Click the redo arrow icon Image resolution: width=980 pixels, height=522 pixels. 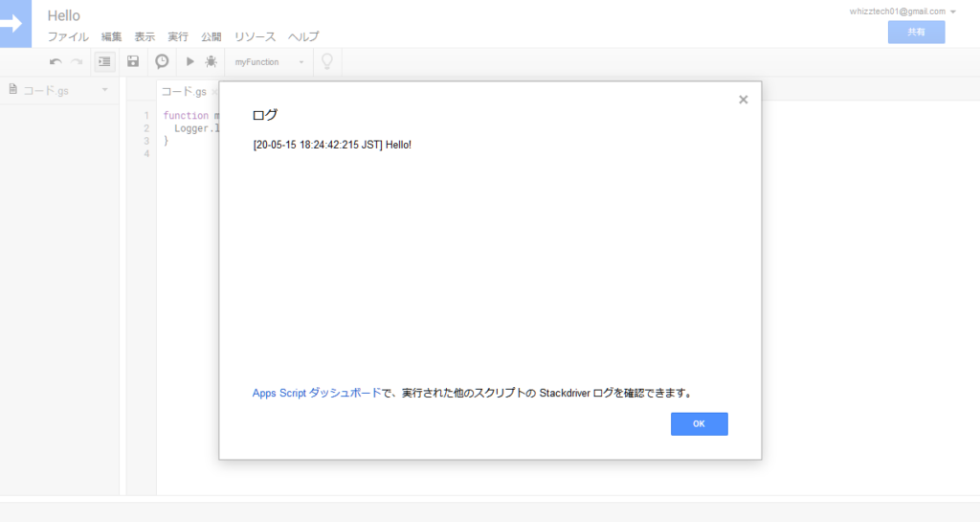77,61
